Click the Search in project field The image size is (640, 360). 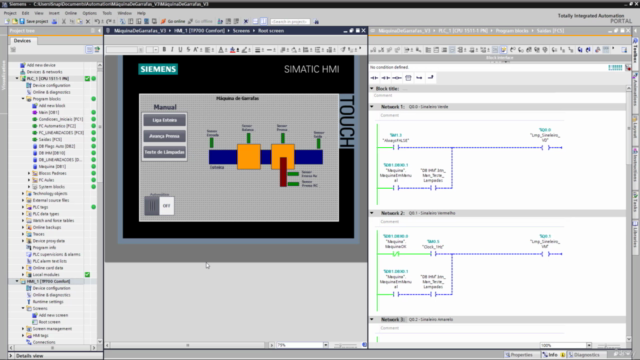click(290, 21)
